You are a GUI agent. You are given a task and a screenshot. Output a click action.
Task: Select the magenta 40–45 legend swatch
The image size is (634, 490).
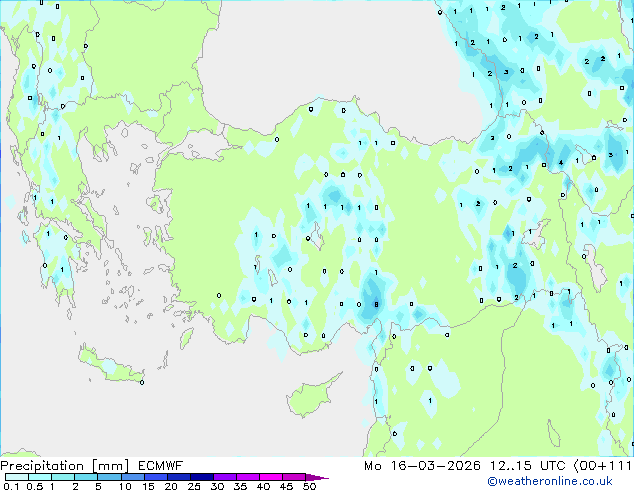pos(275,477)
